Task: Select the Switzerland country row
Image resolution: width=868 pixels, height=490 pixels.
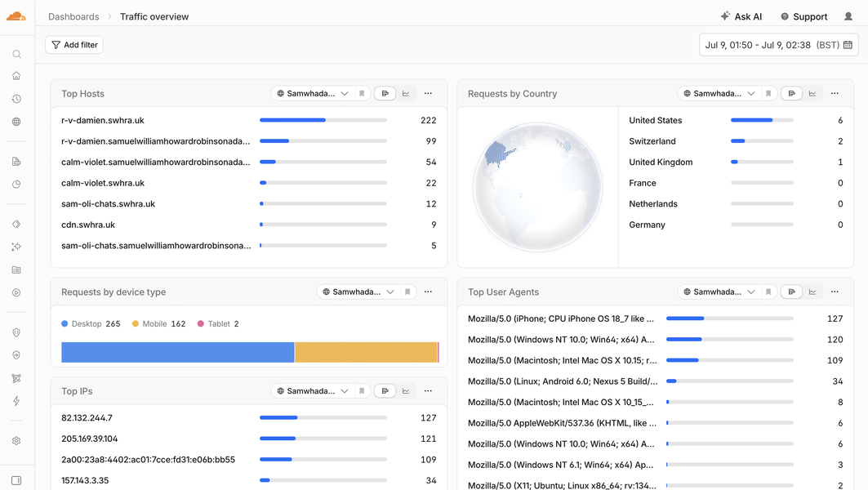Action: pos(736,141)
